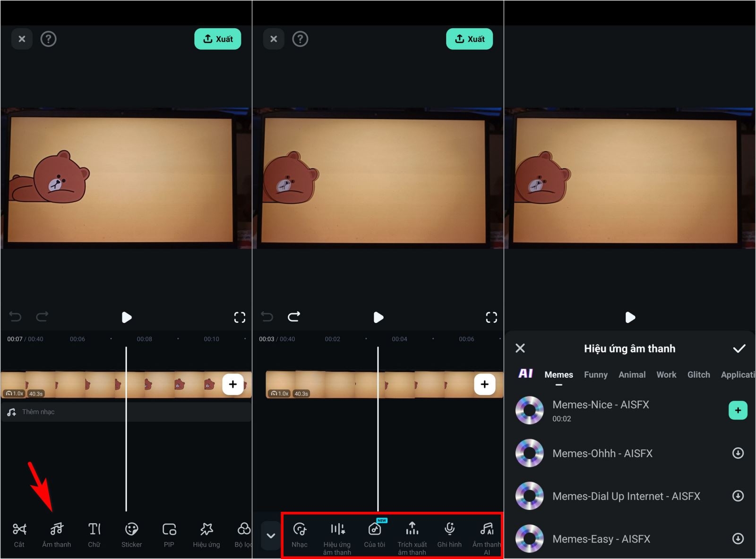Screen dimensions: 756x559
Task: Tap Xuất export in the left screen
Action: click(x=218, y=39)
